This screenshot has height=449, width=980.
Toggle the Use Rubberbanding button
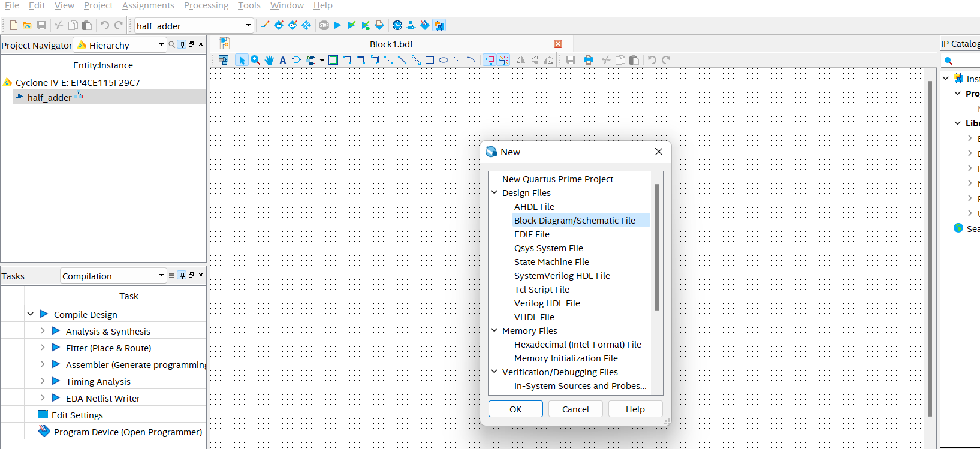pos(490,60)
